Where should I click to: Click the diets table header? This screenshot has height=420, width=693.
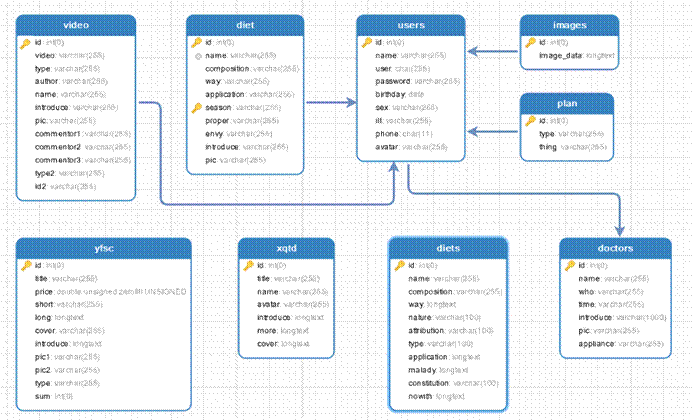click(x=447, y=246)
